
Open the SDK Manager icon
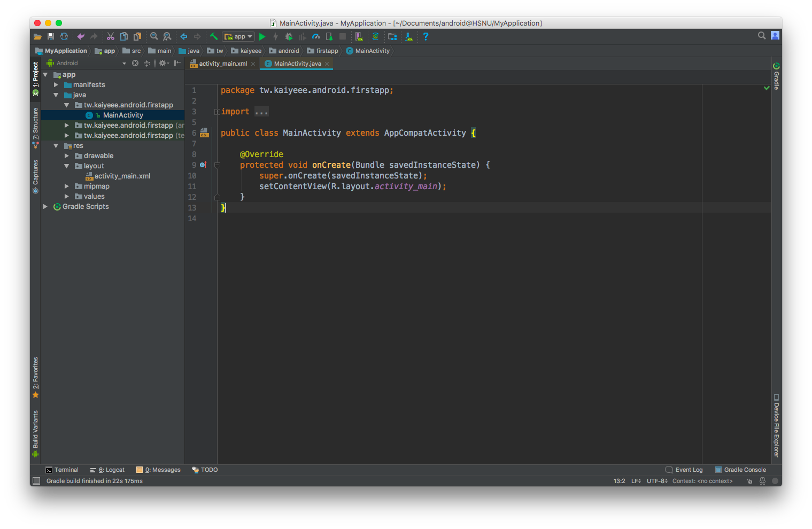(409, 36)
